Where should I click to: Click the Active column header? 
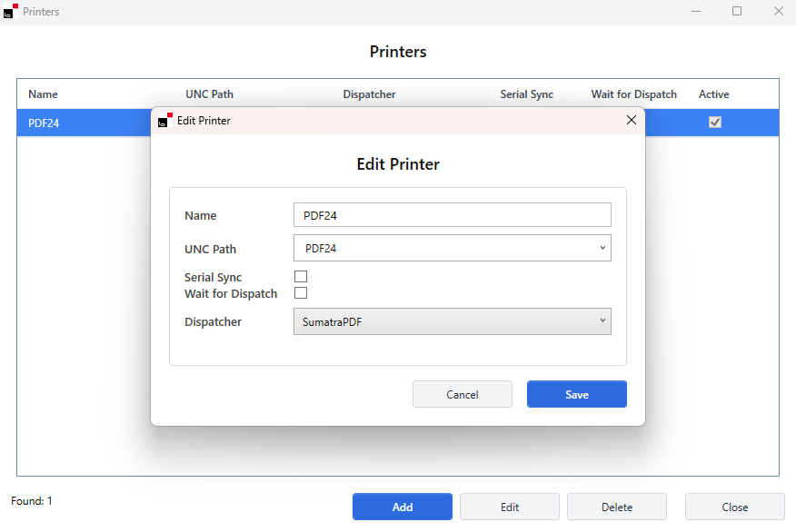coord(713,94)
